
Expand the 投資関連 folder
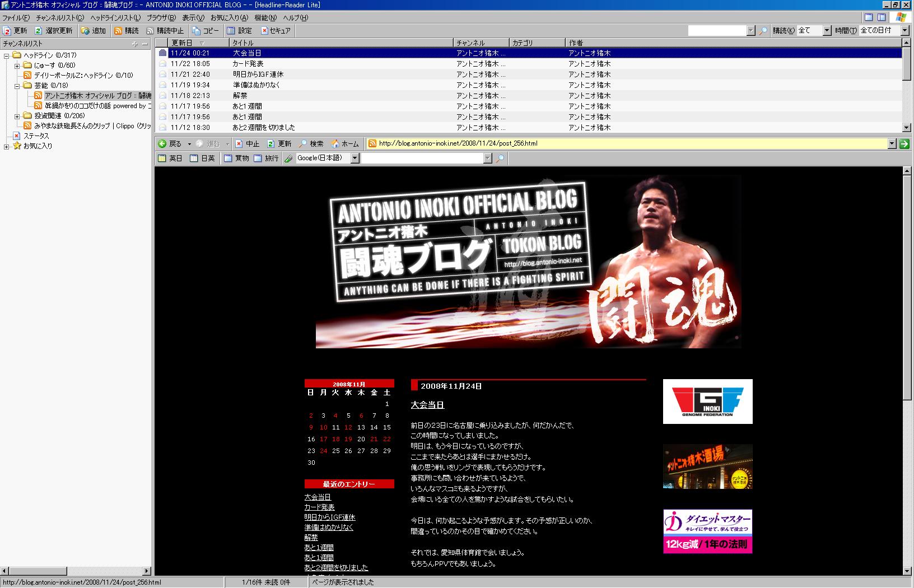click(x=17, y=116)
